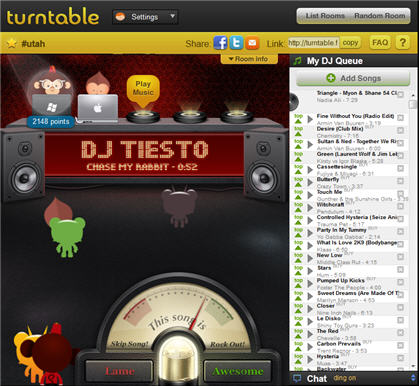This screenshot has width=419, height=386.
Task: Jump to a Random Room
Action: point(379,16)
